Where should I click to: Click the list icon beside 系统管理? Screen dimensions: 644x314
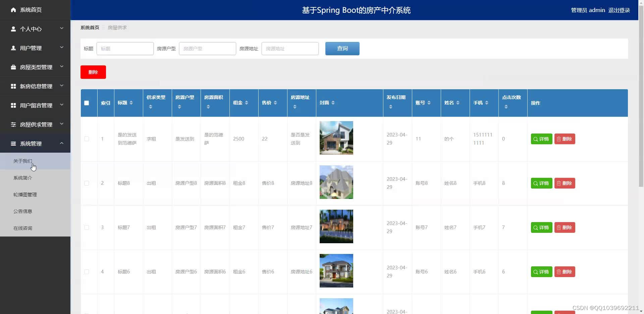tap(13, 144)
